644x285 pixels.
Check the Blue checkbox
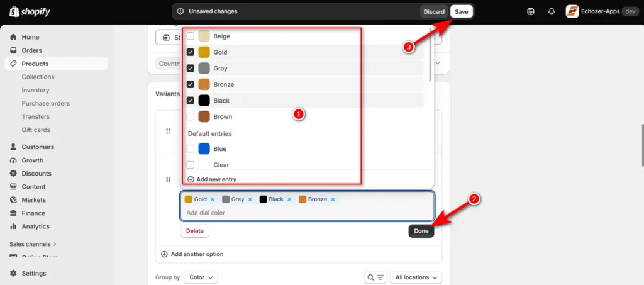tap(191, 148)
